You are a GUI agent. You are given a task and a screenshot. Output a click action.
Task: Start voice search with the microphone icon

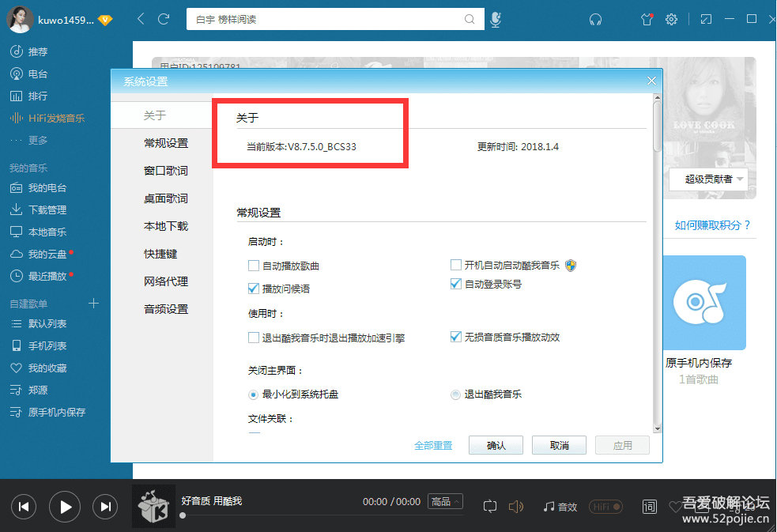click(496, 19)
